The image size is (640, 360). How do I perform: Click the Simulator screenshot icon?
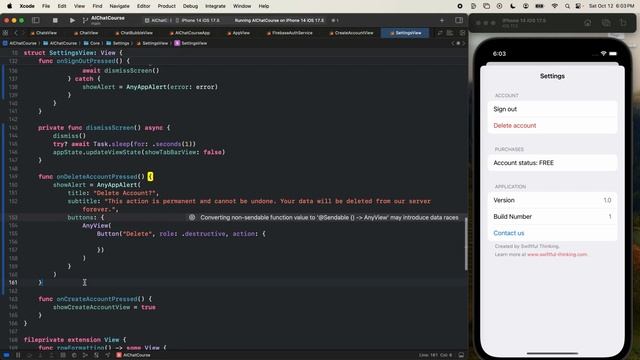tap(606, 23)
